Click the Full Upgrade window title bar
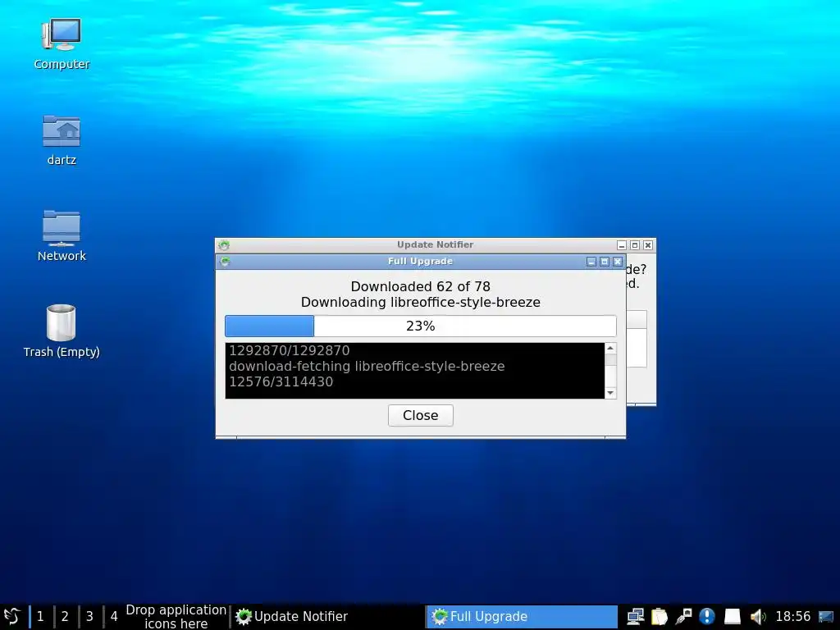The image size is (840, 630). [x=421, y=262]
